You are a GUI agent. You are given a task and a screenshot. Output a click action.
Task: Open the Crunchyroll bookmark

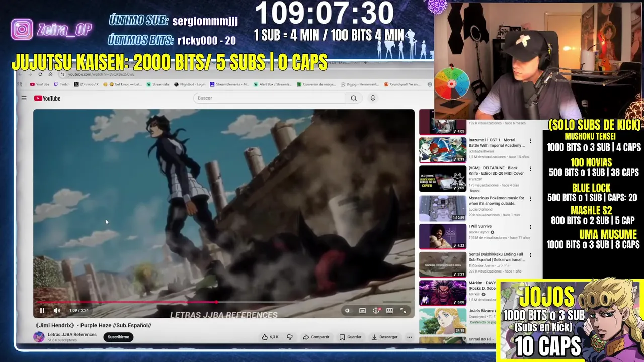403,84
